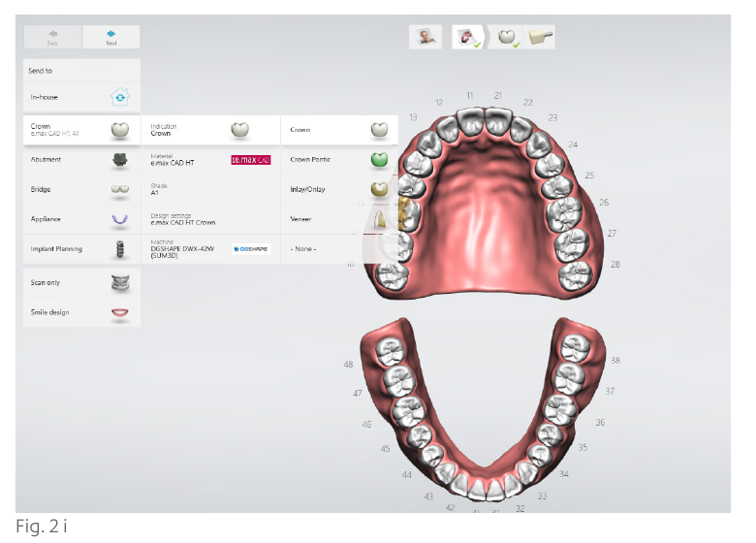This screenshot has height=543, width=756.
Task: Select Smile design lips icon
Action: point(119,312)
